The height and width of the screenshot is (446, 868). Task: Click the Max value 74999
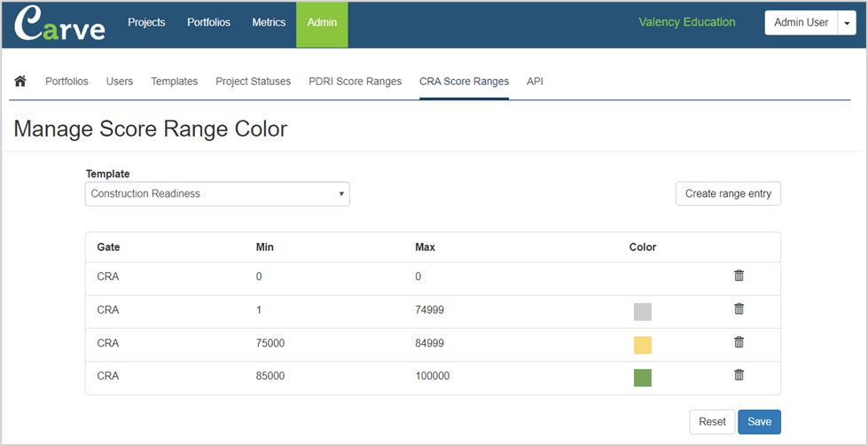[x=430, y=309]
